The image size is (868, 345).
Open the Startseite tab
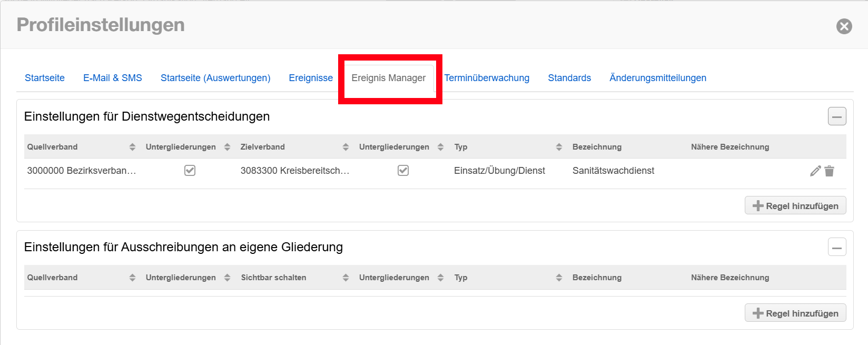(x=45, y=78)
